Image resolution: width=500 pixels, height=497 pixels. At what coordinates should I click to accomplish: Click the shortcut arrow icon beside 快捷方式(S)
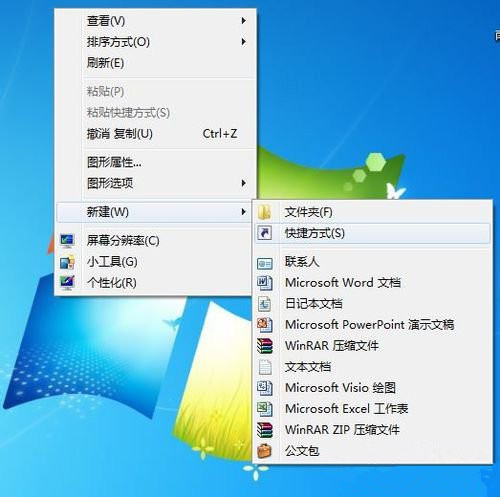click(264, 233)
